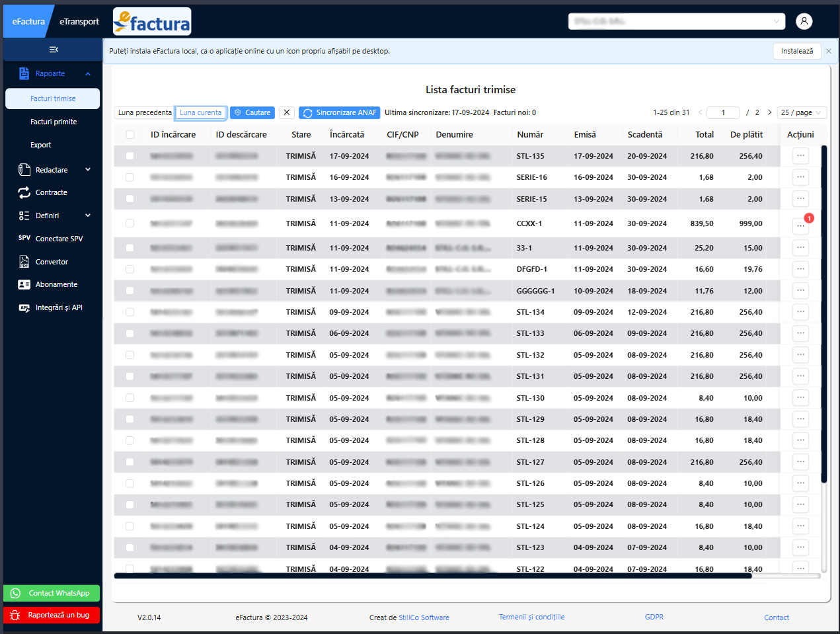840x634 pixels.
Task: Click the horizontal table scrollbar
Action: [x=433, y=576]
